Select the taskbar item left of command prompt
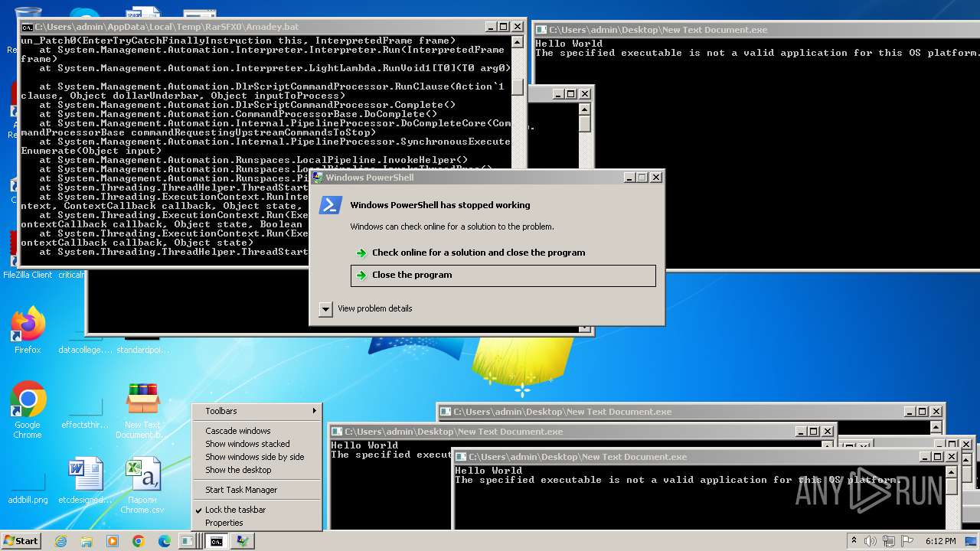 tap(191, 541)
